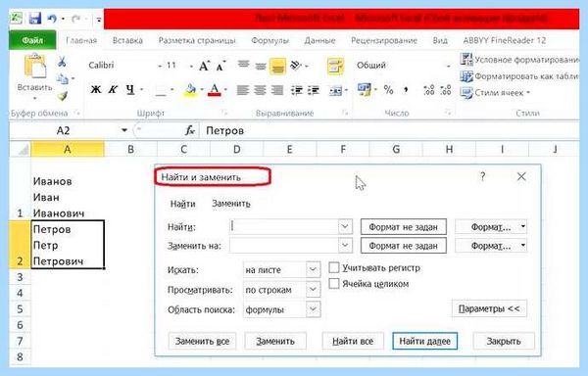The image size is (588, 376).
Task: Apply the comma thousands separator style
Action: click(406, 90)
